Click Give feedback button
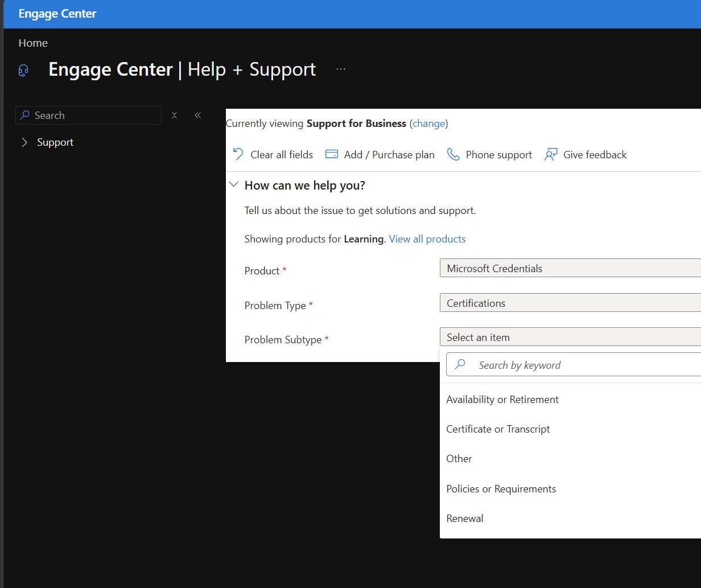The image size is (701, 588). click(x=586, y=155)
